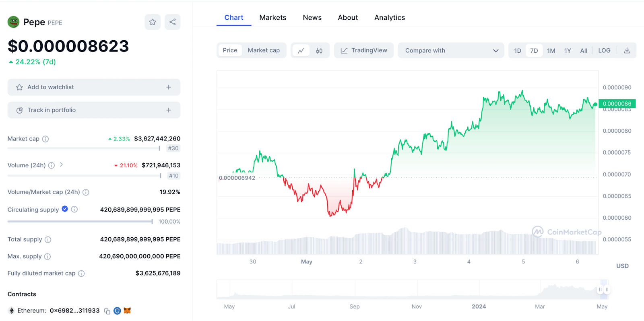Click the USD currency label under chart
This screenshot has height=321, width=644.
tap(622, 266)
